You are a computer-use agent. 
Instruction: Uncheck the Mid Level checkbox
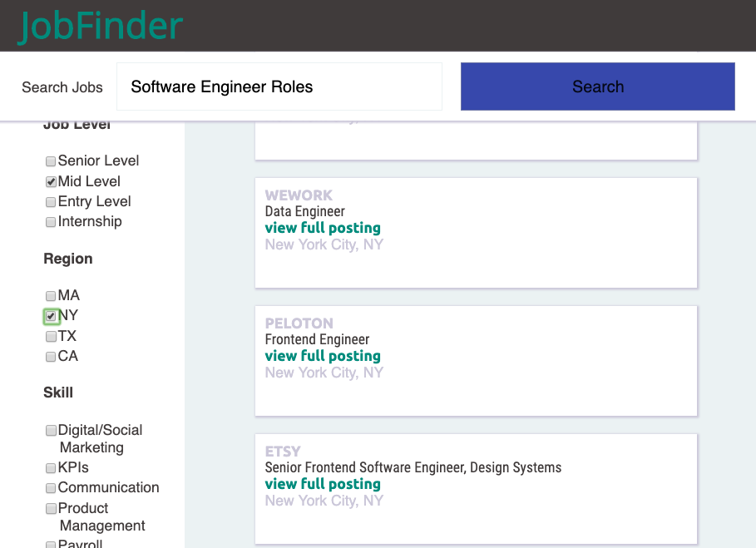[x=51, y=182]
